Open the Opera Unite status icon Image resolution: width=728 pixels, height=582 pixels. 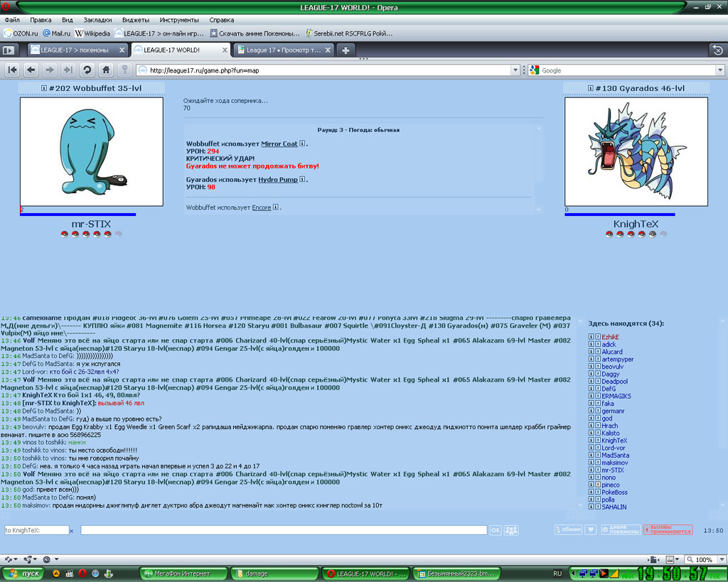28,559
